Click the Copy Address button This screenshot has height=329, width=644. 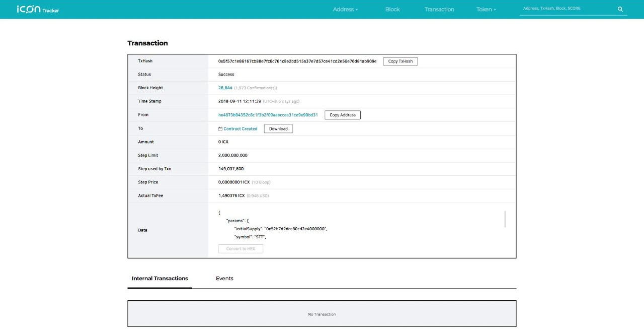coord(343,115)
